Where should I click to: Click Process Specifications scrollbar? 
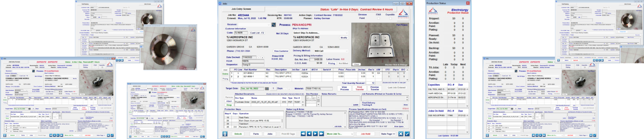(407, 118)
